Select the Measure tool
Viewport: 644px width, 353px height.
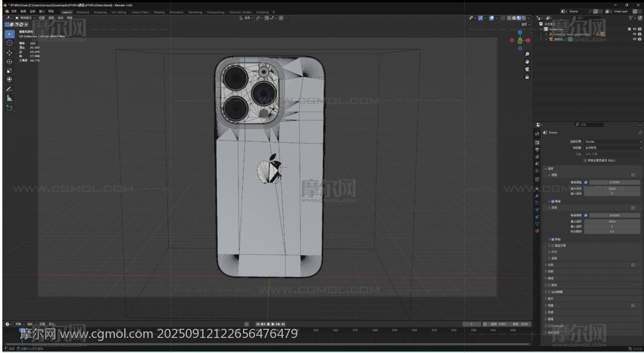tap(9, 98)
